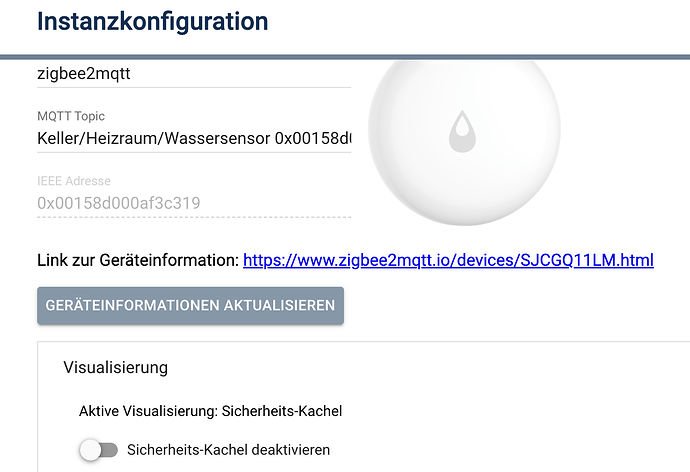Click the round white water sensor image
This screenshot has height=472, width=690.
pos(464,143)
